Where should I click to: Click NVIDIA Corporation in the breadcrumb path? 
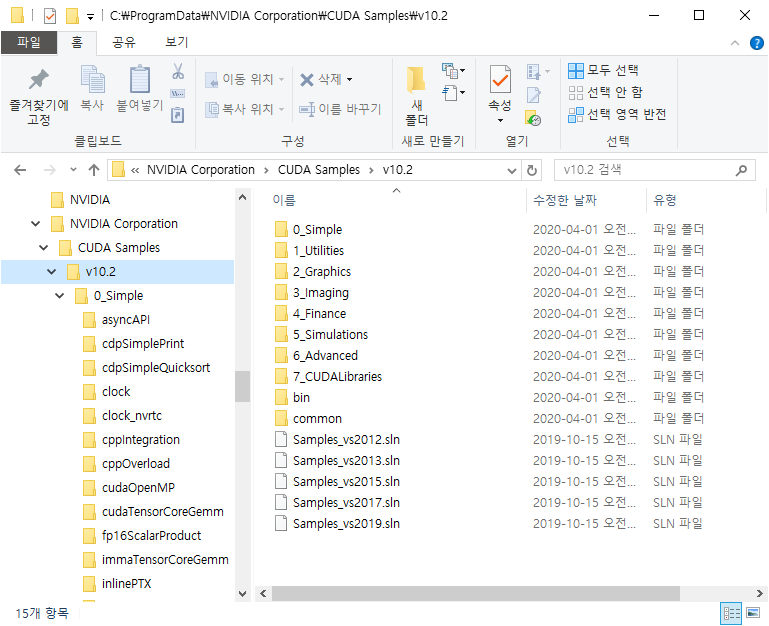point(201,170)
